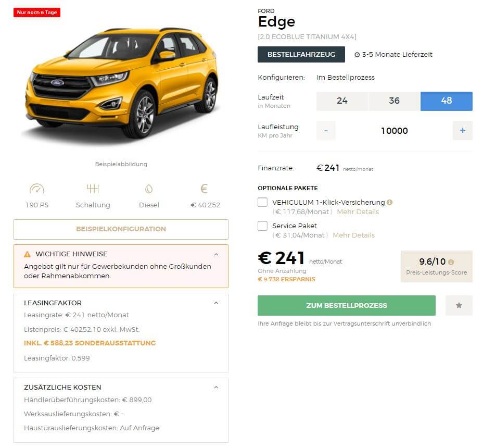Collapse the Leasingfaktor section
The image size is (483, 448).
click(x=216, y=303)
